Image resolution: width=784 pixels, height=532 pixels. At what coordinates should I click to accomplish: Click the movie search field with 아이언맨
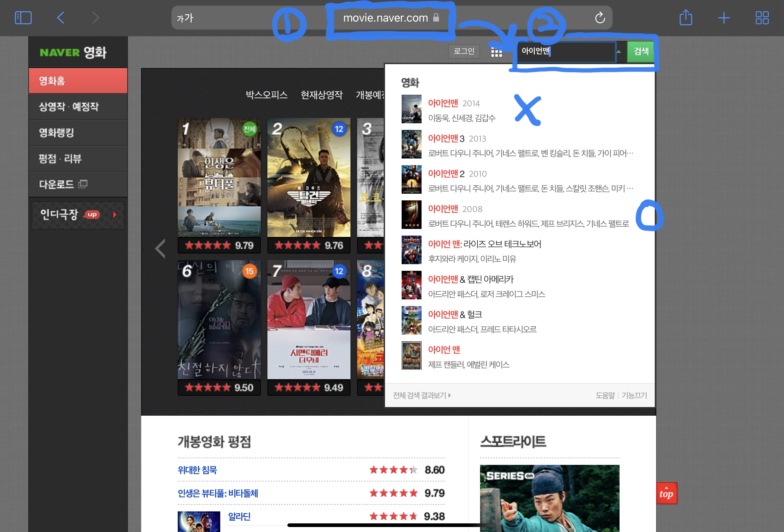[x=566, y=51]
